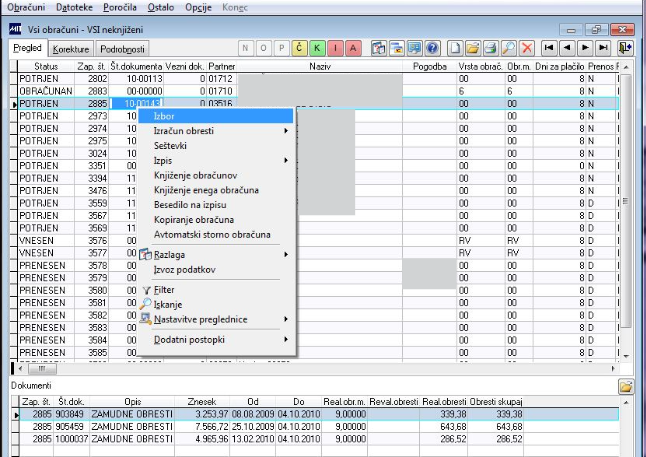Choose Knjiženje obračunov menu entry
646x457 pixels.
click(215, 175)
